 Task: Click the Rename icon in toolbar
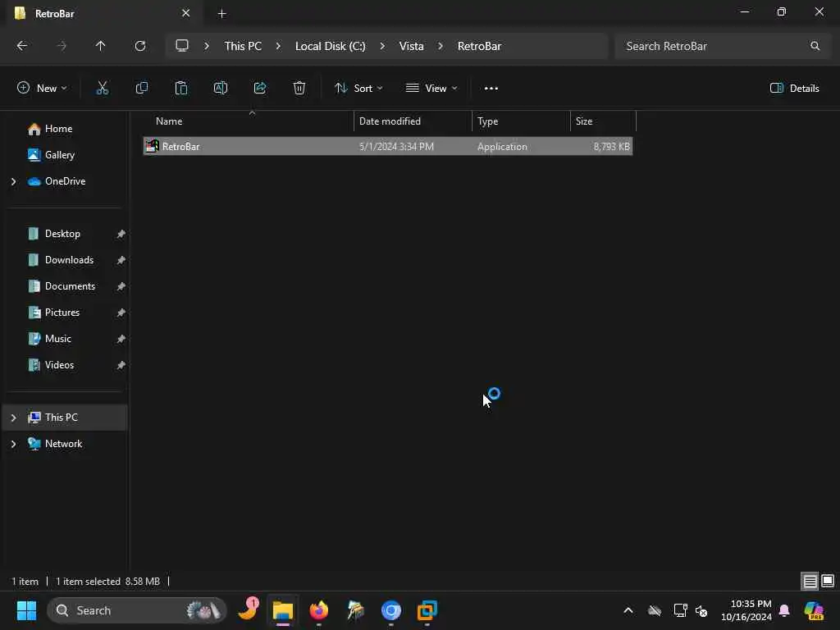coord(221,88)
